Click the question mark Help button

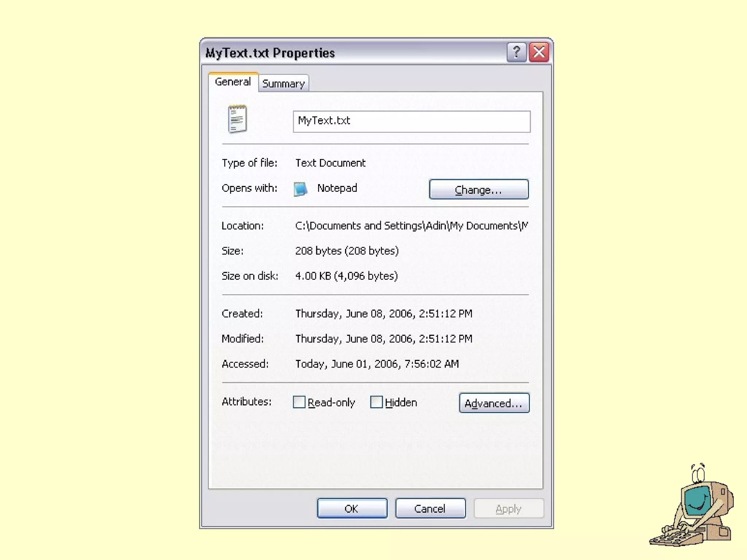point(516,52)
